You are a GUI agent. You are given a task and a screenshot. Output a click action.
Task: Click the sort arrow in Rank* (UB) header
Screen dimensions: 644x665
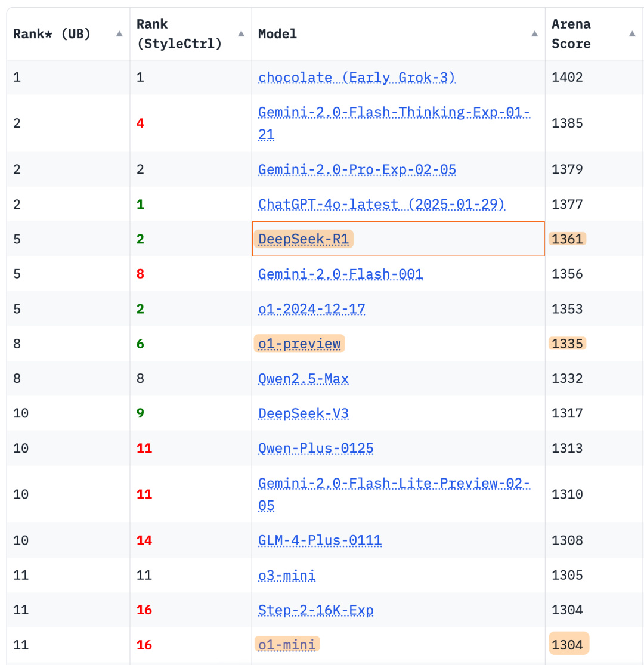(119, 34)
